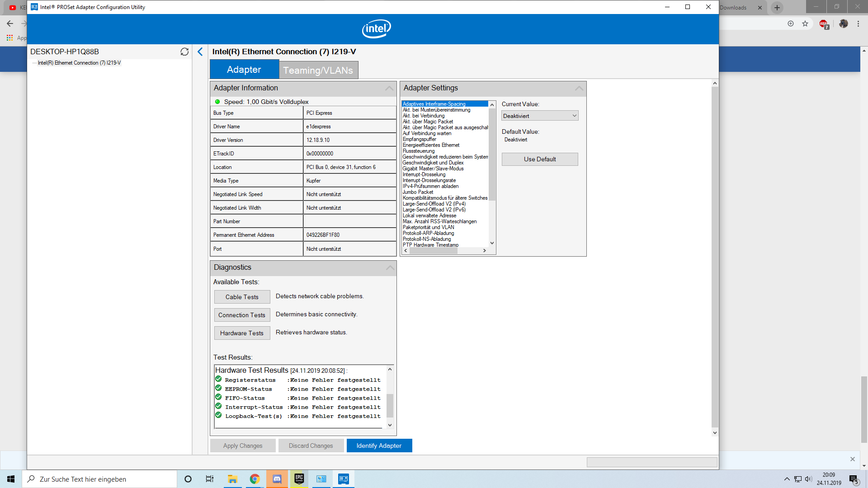
Task: Refresh the DESKTOP-HP1Q88B adapter list
Action: [x=184, y=52]
